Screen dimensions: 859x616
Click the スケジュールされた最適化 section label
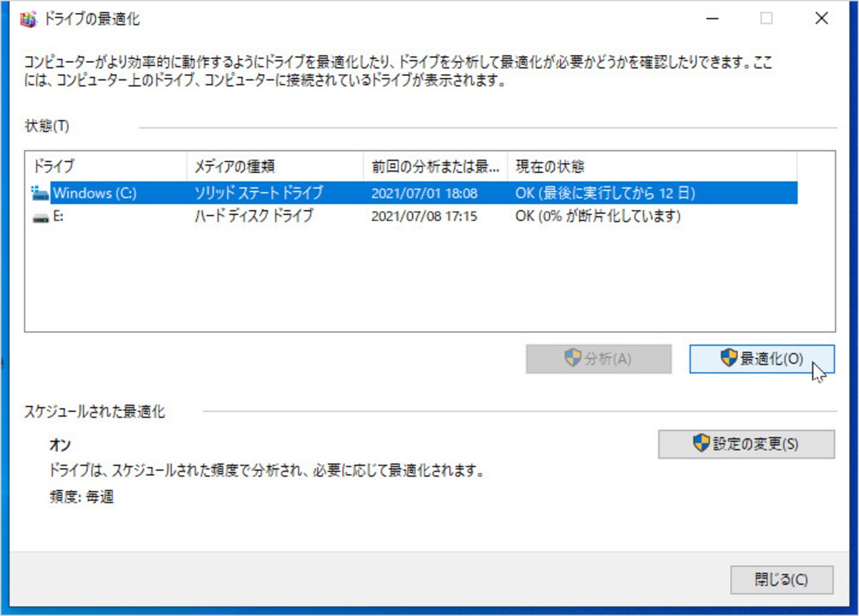coord(94,411)
